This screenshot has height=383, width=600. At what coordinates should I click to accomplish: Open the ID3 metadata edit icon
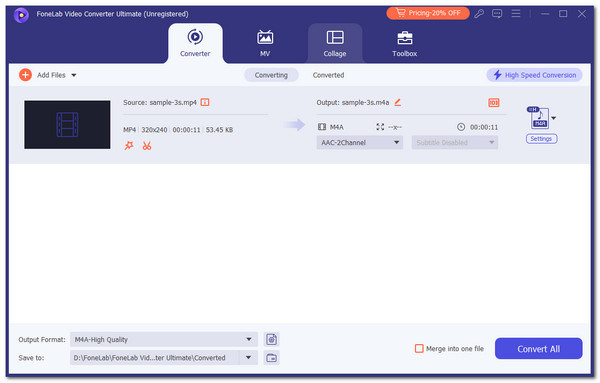pyautogui.click(x=494, y=103)
